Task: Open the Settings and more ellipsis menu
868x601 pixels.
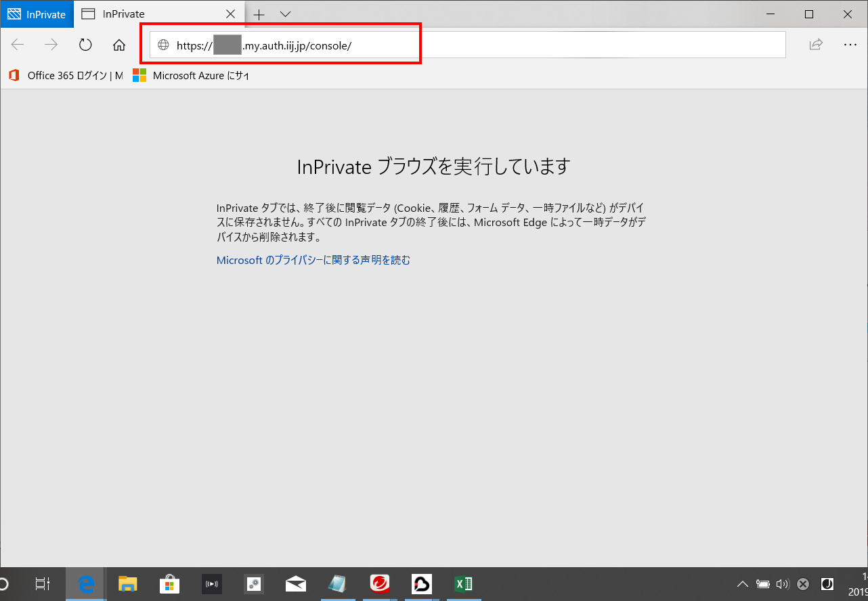Action: tap(850, 45)
